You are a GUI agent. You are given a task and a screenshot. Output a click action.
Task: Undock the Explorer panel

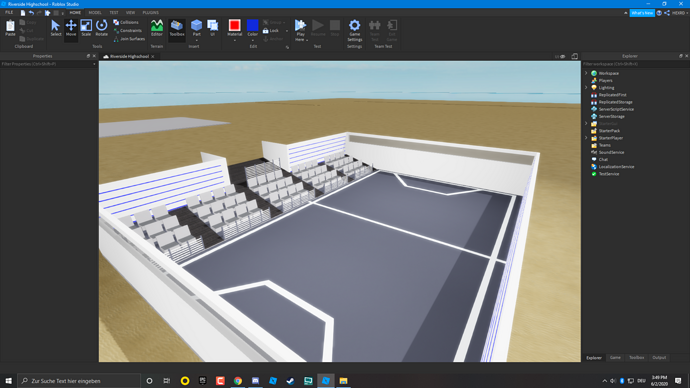click(680, 56)
